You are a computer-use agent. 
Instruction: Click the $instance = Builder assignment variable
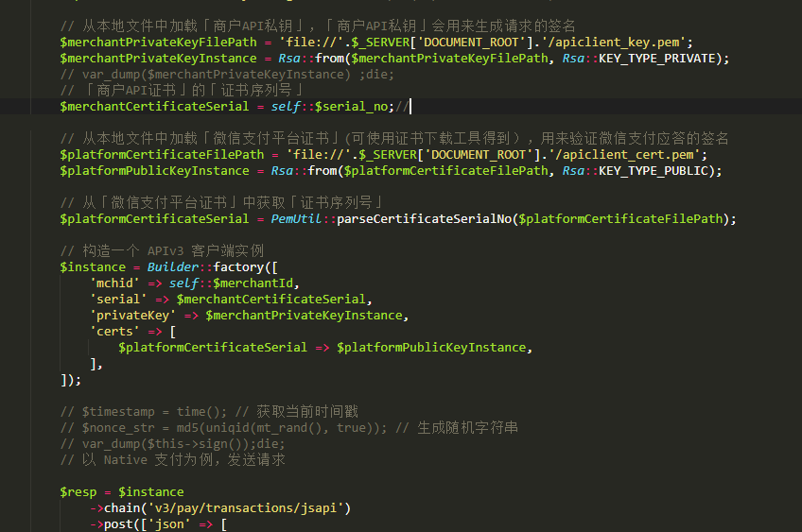[93, 267]
